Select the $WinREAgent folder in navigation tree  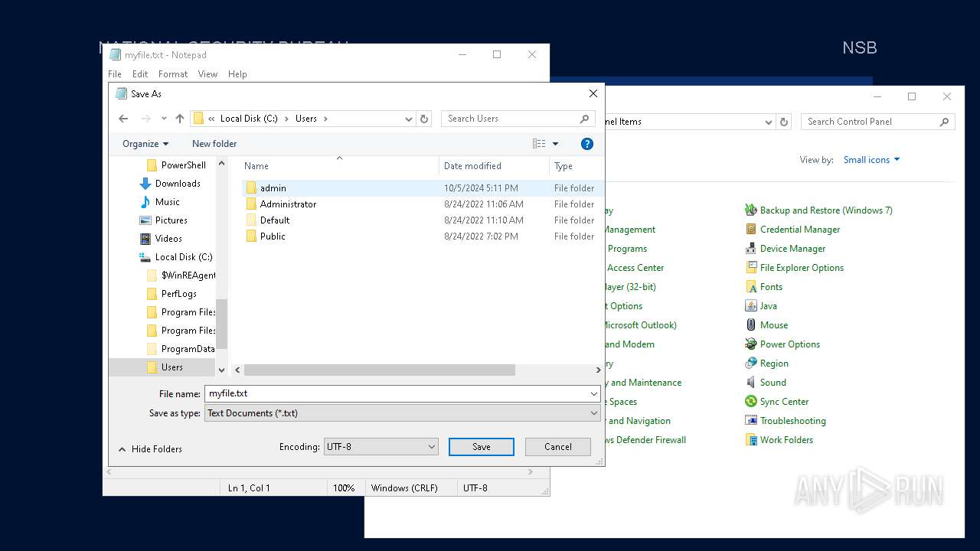[188, 275]
